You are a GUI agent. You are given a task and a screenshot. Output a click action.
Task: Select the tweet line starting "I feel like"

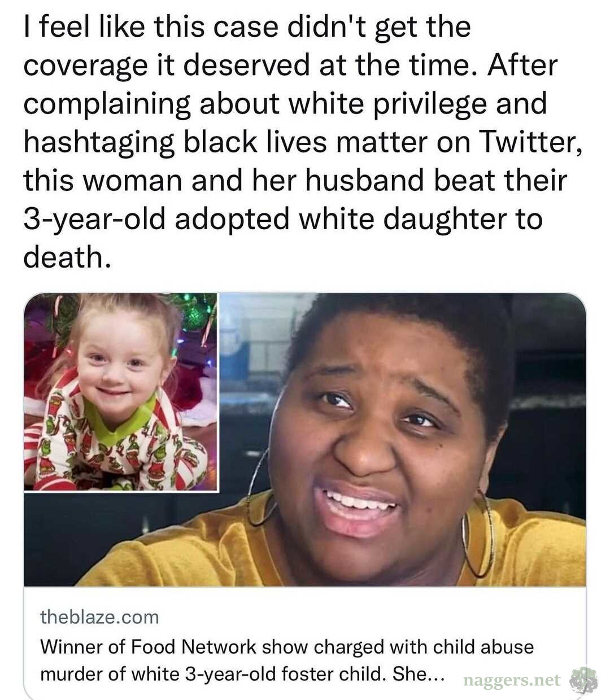point(247,27)
